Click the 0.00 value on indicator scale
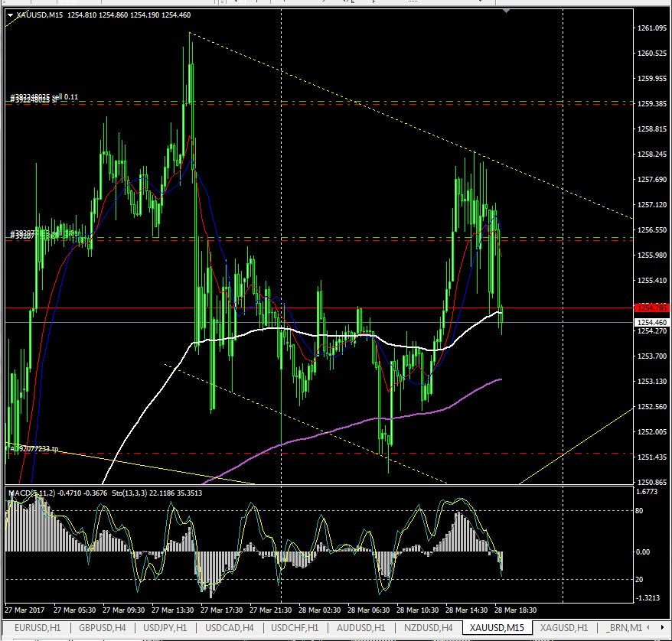This screenshot has height=641, width=672. tap(643, 552)
